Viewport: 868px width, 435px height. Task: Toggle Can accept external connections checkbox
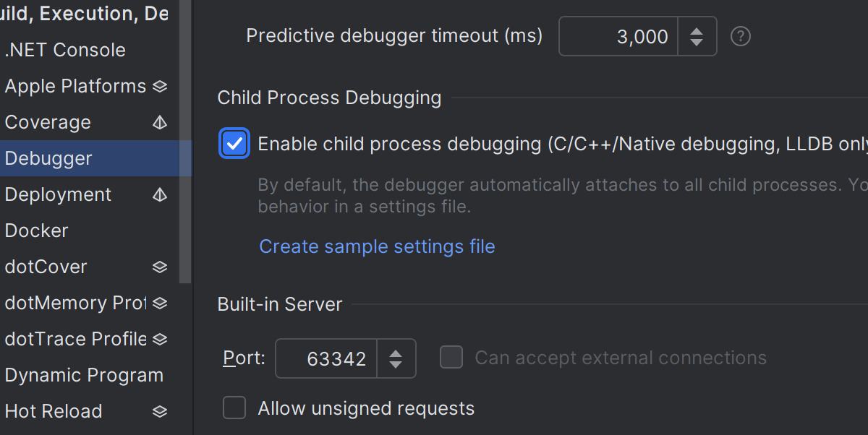click(451, 357)
